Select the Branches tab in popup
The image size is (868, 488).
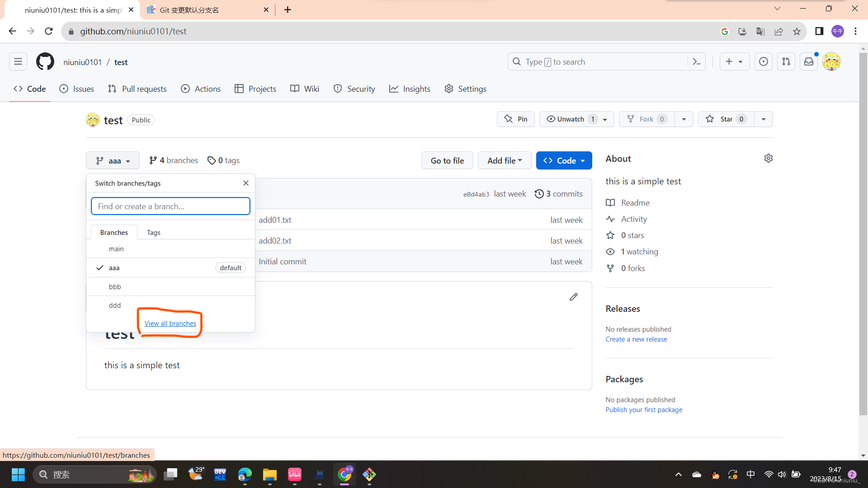click(114, 232)
